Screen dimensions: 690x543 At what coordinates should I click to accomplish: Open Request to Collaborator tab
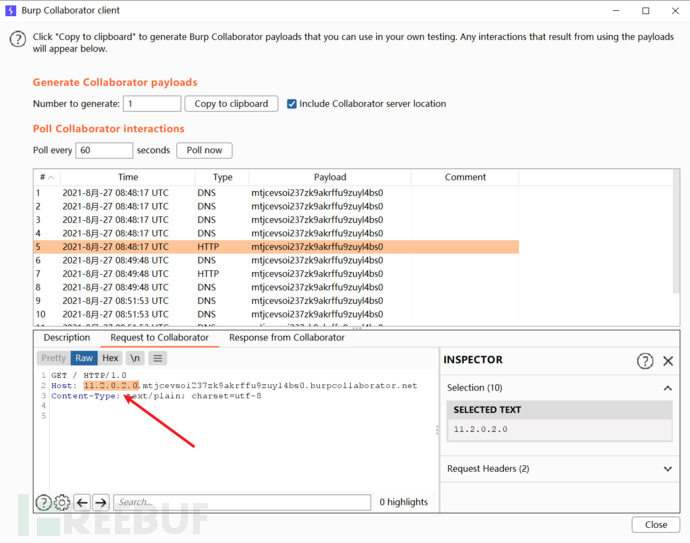[x=159, y=338]
